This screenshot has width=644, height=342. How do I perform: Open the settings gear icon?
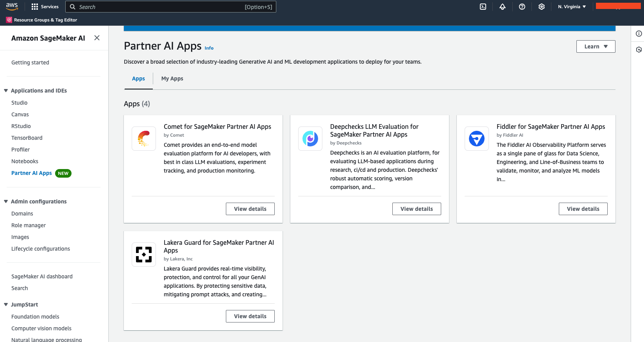(x=542, y=7)
